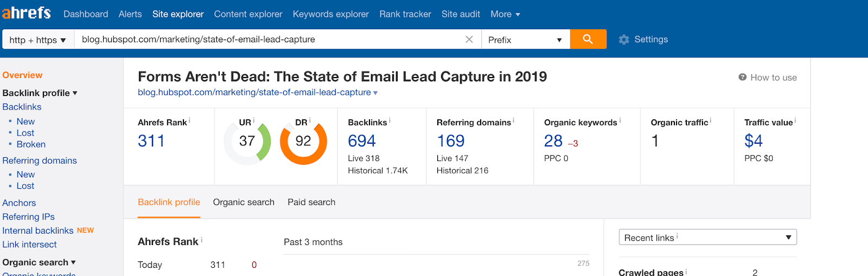Click the info icon beside DR
Image resolution: width=868 pixels, height=276 pixels.
pos(310,120)
